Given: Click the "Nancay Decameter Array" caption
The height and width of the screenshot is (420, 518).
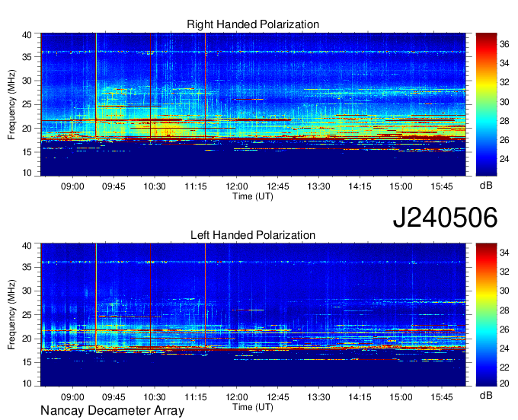Looking at the screenshot, I should tap(112, 411).
